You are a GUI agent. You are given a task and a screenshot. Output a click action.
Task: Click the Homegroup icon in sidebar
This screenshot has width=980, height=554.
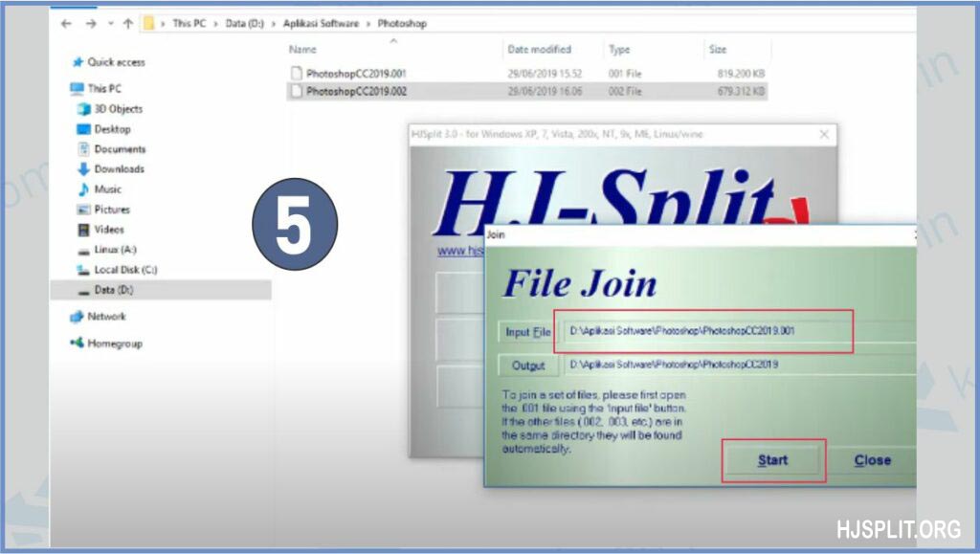[x=77, y=343]
